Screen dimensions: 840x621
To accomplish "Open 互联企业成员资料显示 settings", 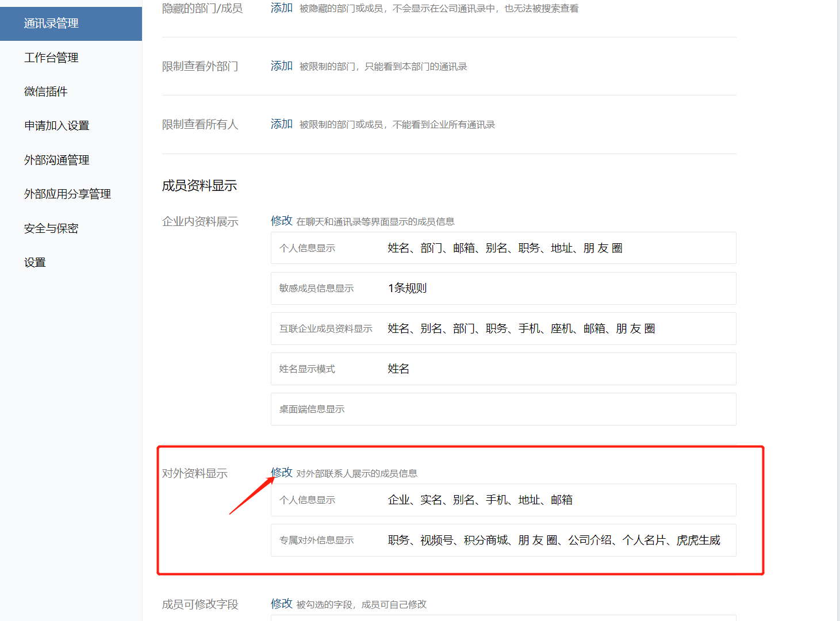I will 503,328.
